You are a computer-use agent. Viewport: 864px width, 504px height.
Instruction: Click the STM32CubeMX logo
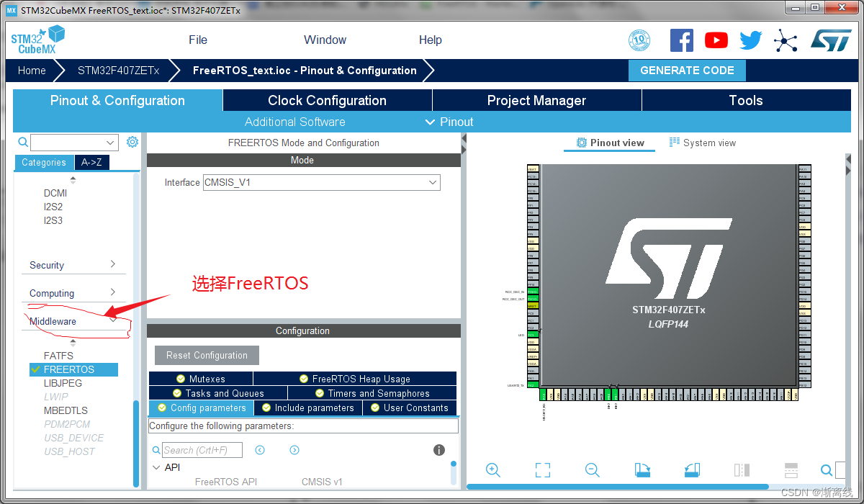click(38, 40)
